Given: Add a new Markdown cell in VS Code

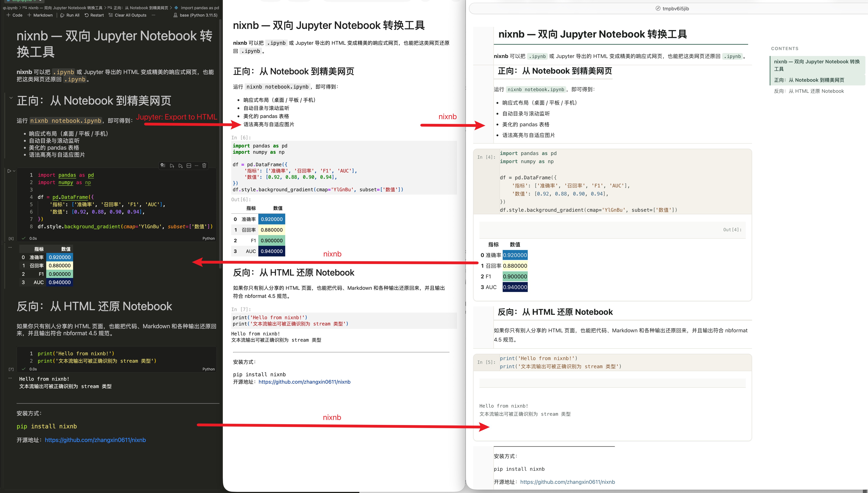Looking at the screenshot, I should click(x=40, y=15).
